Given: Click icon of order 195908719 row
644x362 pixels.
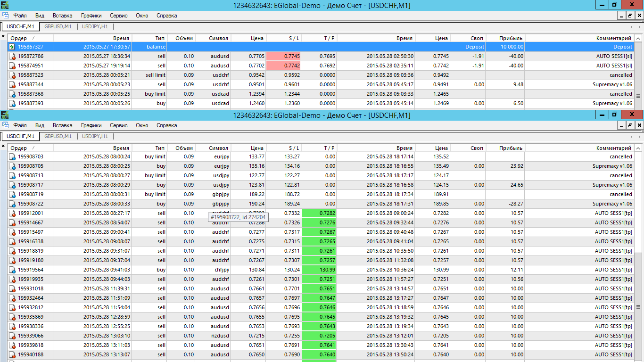Looking at the screenshot, I should point(12,194).
